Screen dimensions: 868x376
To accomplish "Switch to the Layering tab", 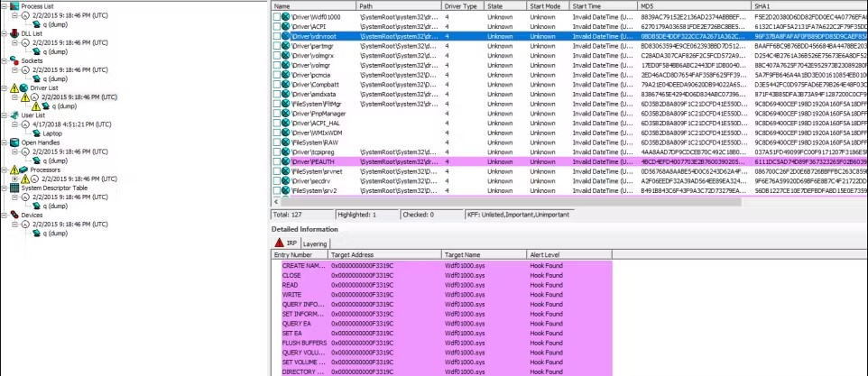I will pyautogui.click(x=315, y=243).
